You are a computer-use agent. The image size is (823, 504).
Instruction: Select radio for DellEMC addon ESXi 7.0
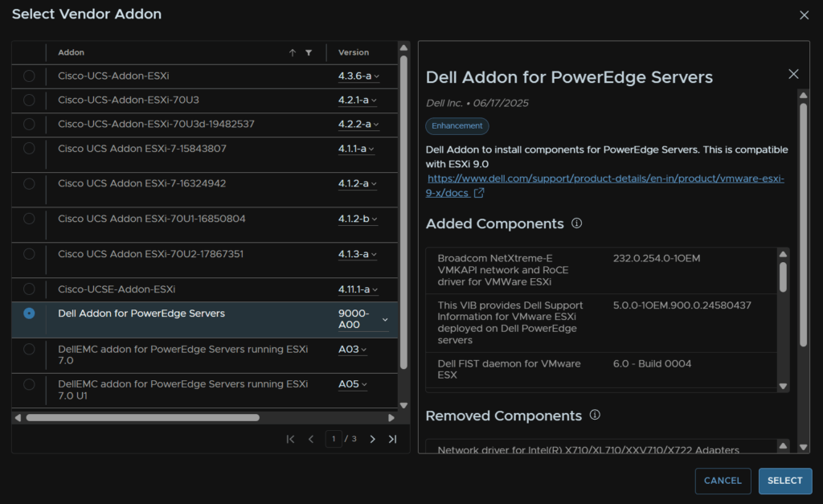29,349
